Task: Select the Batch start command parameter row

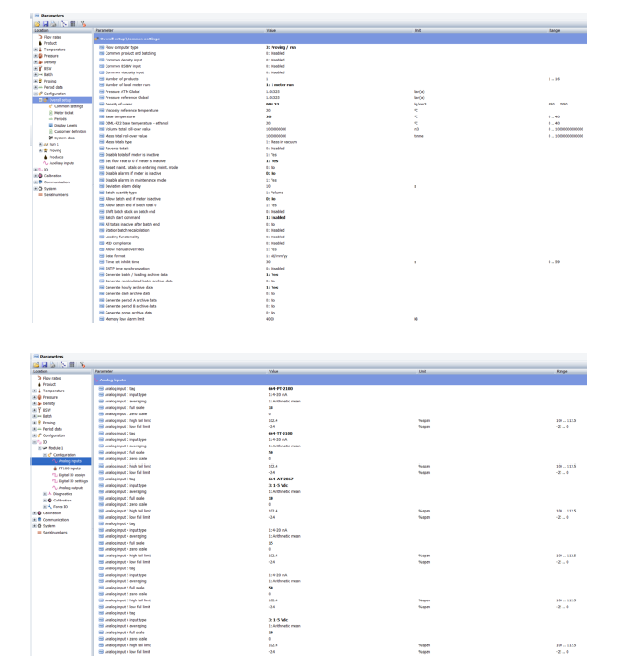Action: click(340, 217)
